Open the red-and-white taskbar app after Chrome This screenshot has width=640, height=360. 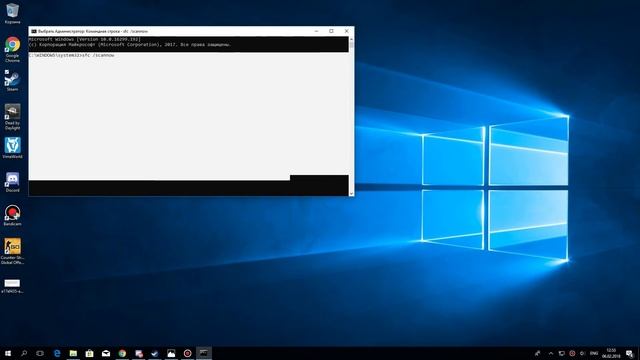[x=139, y=353]
